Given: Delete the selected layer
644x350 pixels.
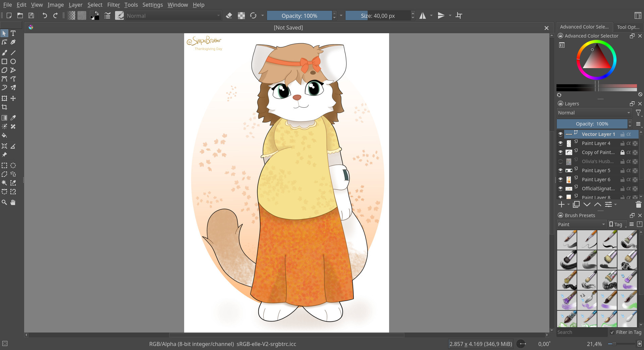Looking at the screenshot, I should pos(638,204).
